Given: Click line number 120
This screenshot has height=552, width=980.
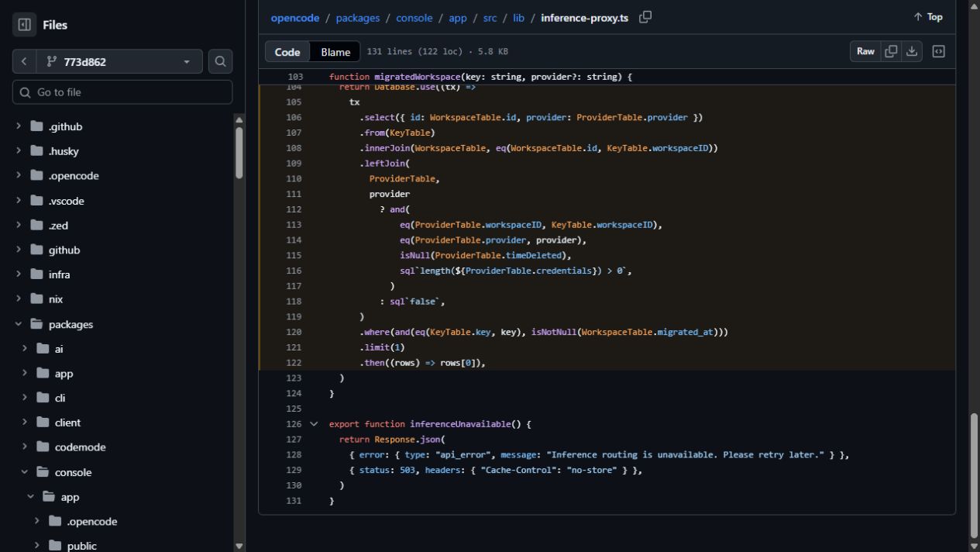Looking at the screenshot, I should (x=294, y=332).
